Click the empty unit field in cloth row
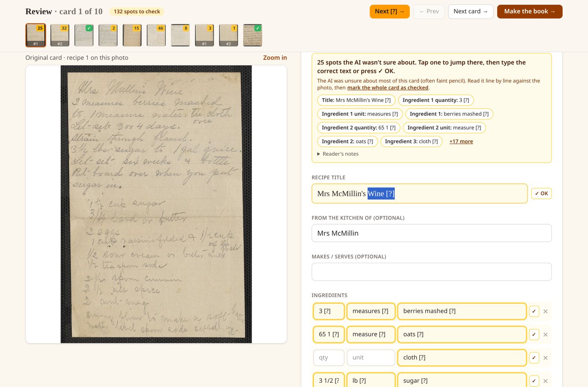The width and height of the screenshot is (588, 387). 371,358
